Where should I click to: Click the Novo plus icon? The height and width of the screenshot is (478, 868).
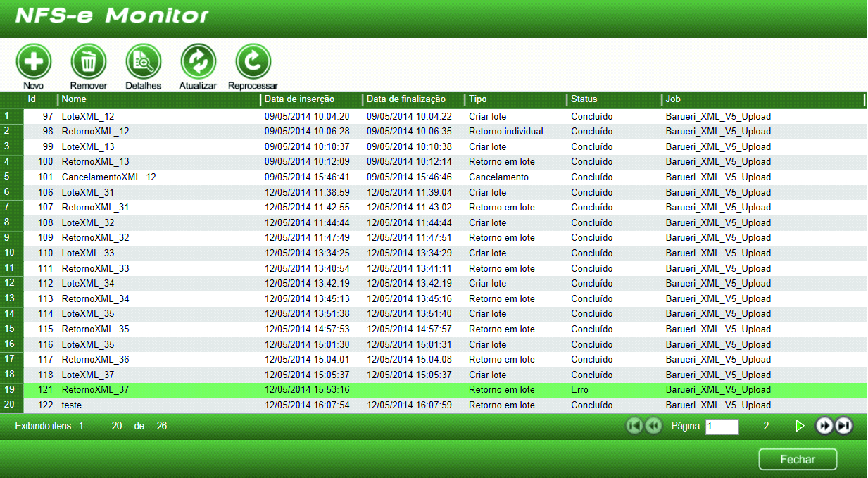click(33, 62)
